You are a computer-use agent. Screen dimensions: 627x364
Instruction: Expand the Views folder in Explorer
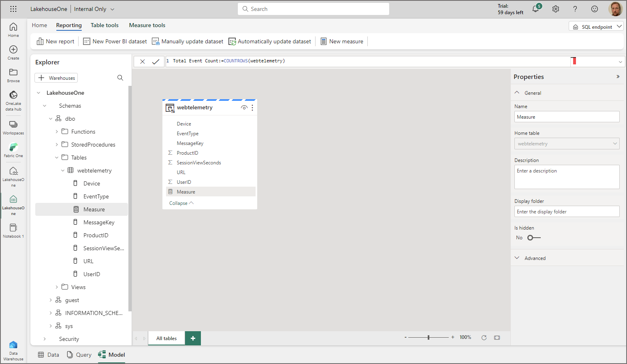point(57,287)
